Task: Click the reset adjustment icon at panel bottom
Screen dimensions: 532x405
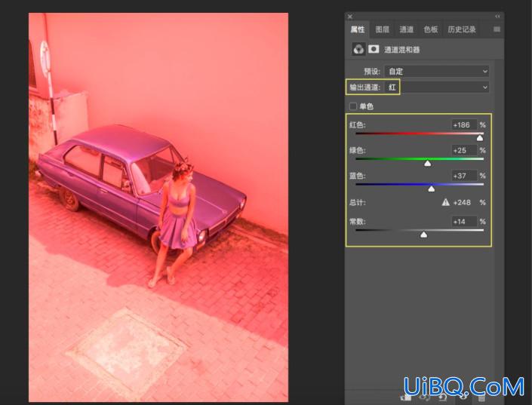Action: (442, 397)
